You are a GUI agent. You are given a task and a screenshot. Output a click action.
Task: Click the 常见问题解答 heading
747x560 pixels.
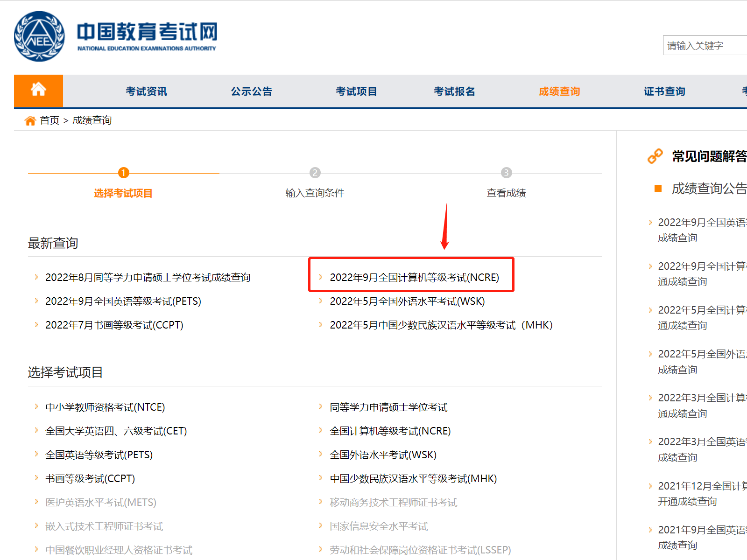point(710,156)
